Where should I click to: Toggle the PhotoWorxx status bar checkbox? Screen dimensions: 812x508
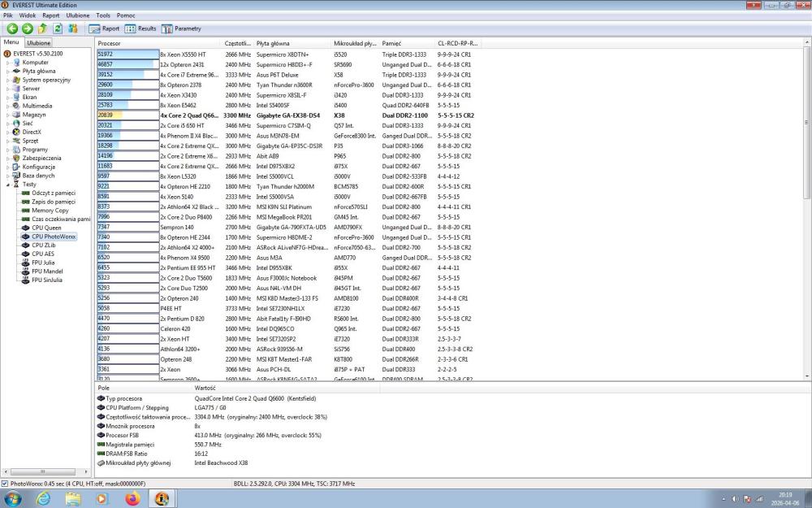(5, 484)
